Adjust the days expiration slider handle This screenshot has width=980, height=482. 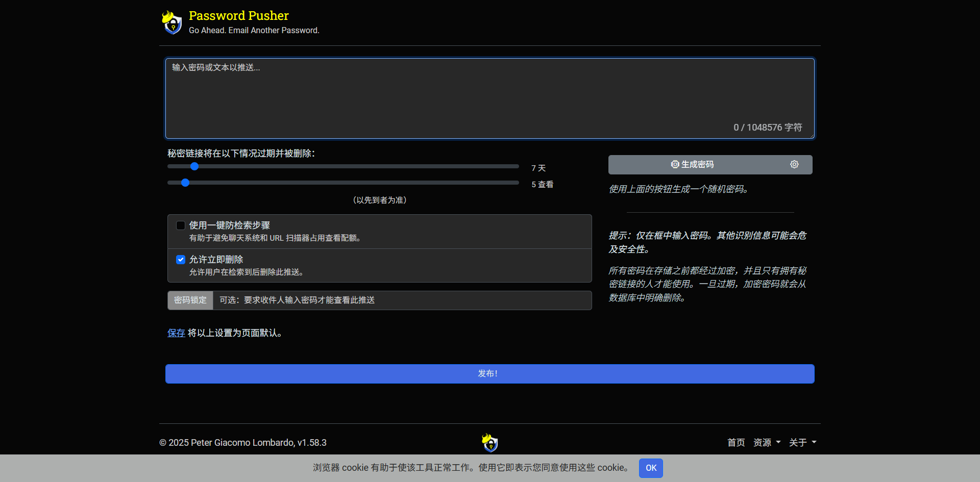coord(194,166)
